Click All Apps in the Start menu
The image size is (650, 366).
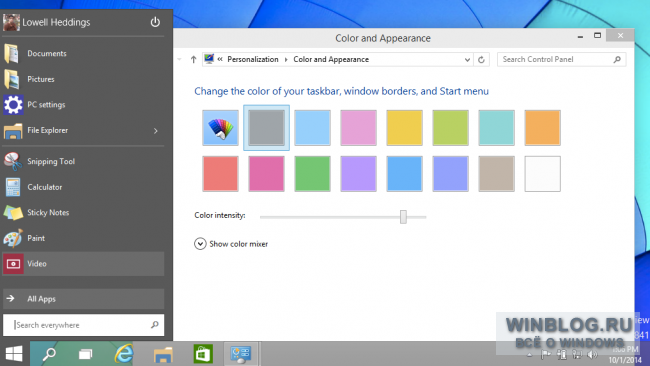coord(83,299)
